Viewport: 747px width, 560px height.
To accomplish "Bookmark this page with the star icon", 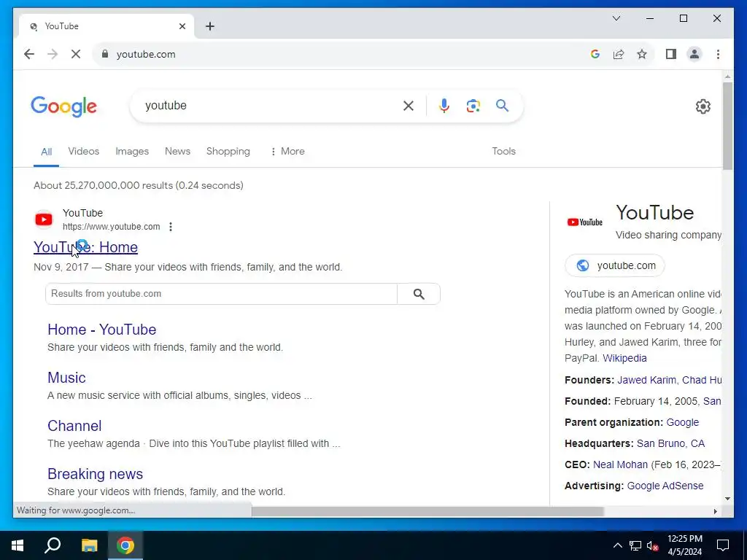I will point(642,54).
